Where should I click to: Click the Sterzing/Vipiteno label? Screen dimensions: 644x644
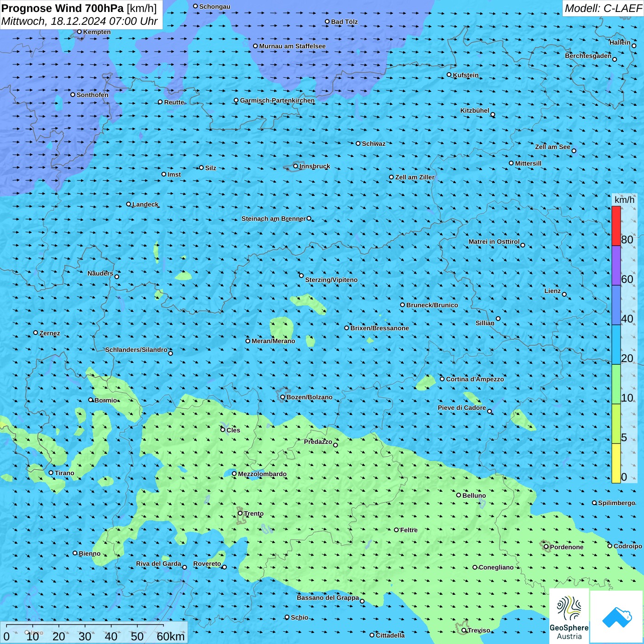(x=331, y=280)
